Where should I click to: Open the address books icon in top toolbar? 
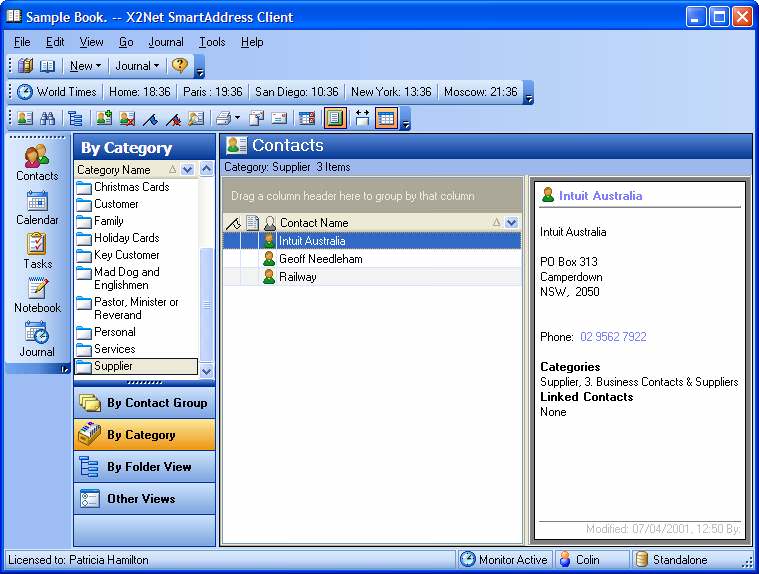25,65
